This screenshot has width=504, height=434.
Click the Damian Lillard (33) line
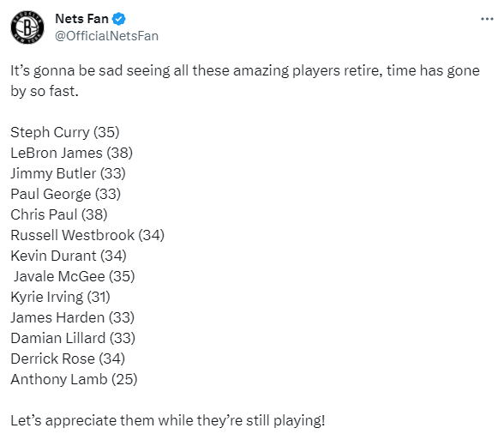pos(73,338)
